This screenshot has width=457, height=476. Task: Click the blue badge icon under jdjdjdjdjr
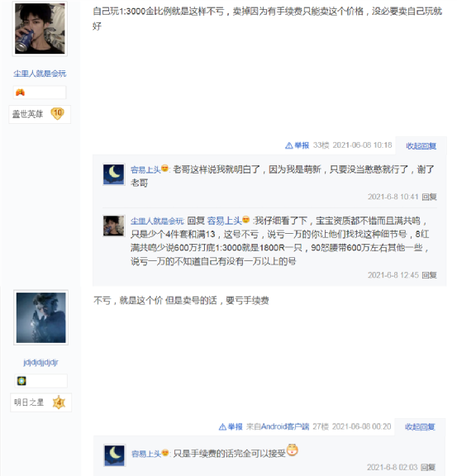pyautogui.click(x=21, y=381)
